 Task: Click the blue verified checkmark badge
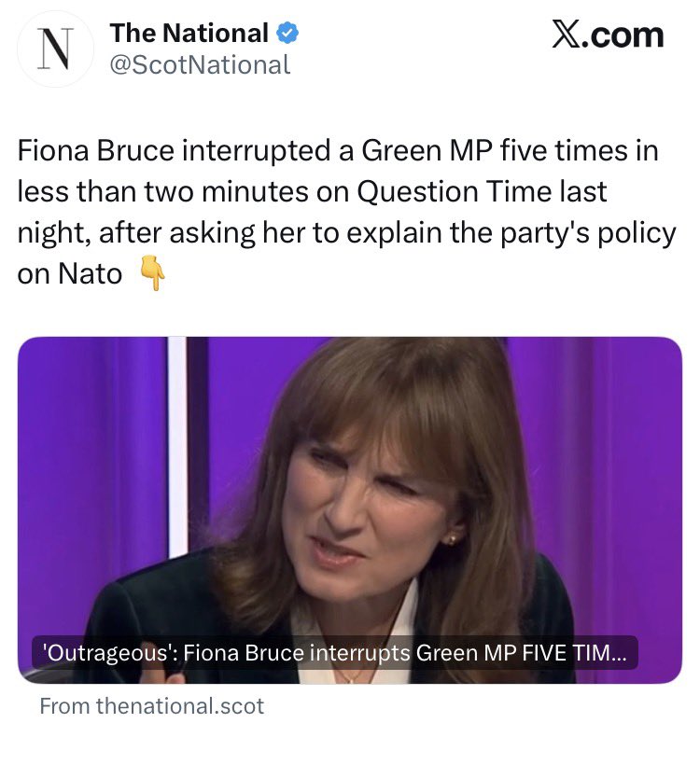point(288,34)
